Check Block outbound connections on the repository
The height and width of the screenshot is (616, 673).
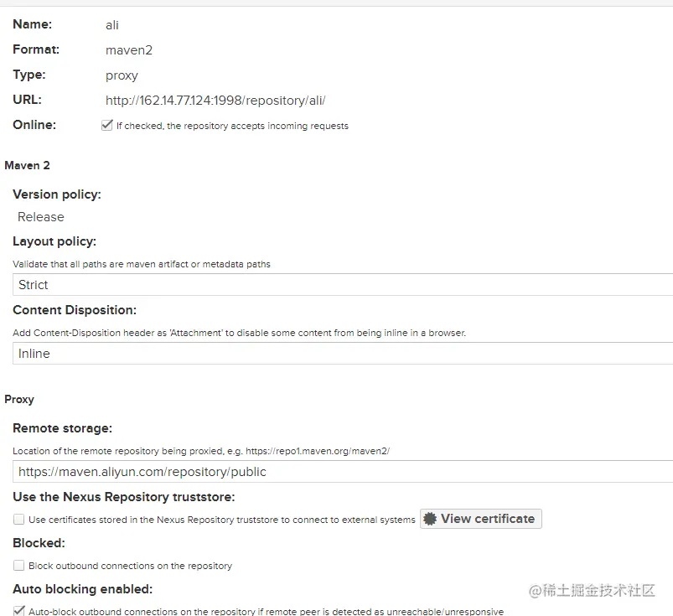click(x=19, y=566)
